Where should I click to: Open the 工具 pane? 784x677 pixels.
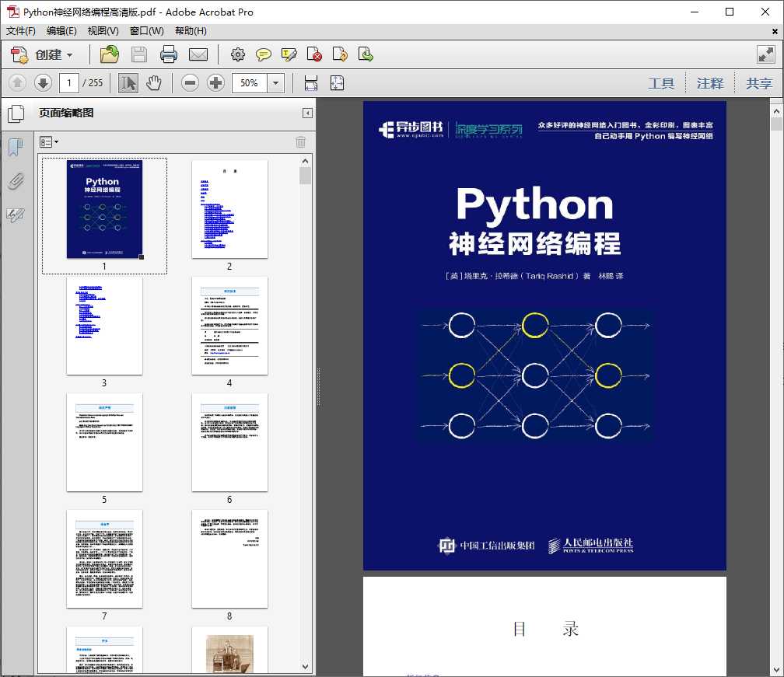click(x=661, y=83)
